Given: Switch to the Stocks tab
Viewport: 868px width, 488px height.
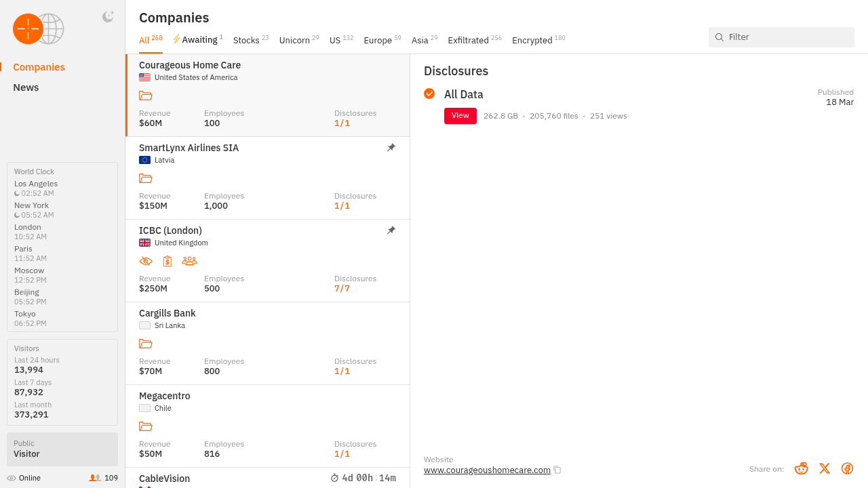Looking at the screenshot, I should point(251,40).
